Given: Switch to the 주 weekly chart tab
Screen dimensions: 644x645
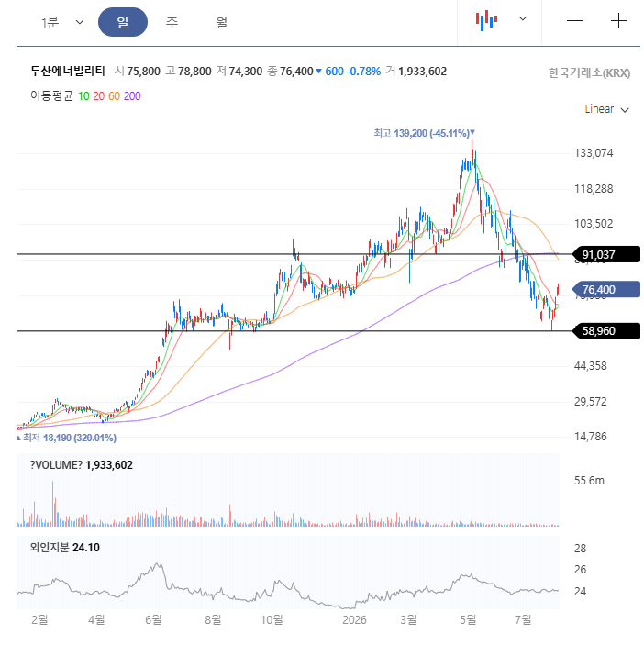Looking at the screenshot, I should tap(172, 22).
